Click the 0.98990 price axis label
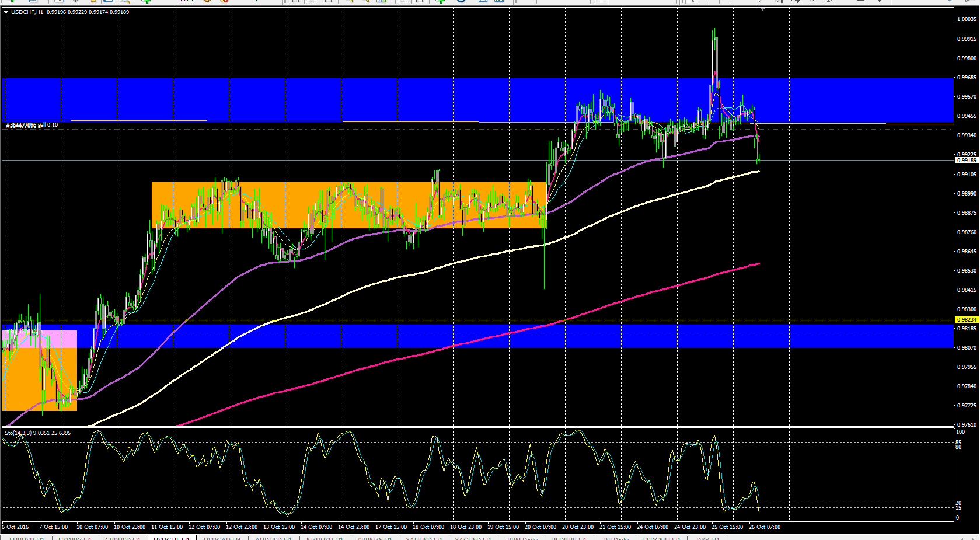This screenshot has height=540, width=980. (x=967, y=193)
